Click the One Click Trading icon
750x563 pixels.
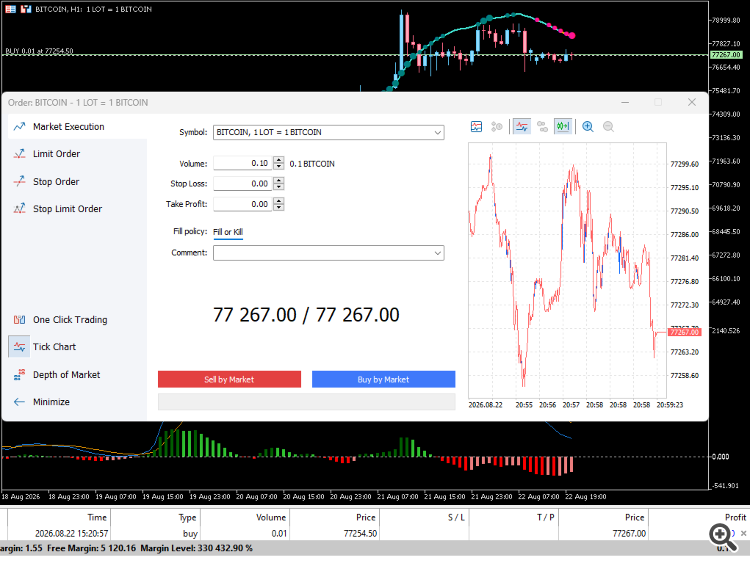pos(19,320)
